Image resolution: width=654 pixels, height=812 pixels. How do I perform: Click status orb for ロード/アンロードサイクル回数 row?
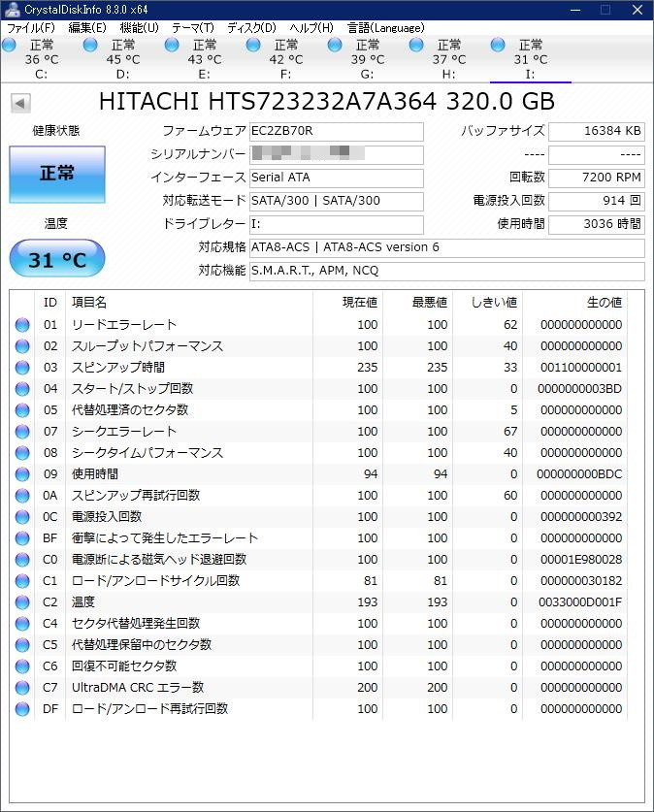click(x=22, y=581)
